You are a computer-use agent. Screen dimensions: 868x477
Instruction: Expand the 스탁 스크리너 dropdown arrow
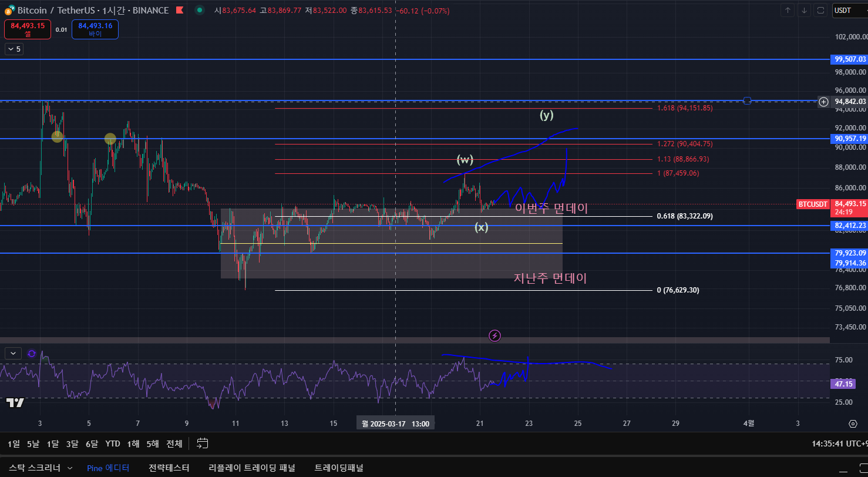70,468
